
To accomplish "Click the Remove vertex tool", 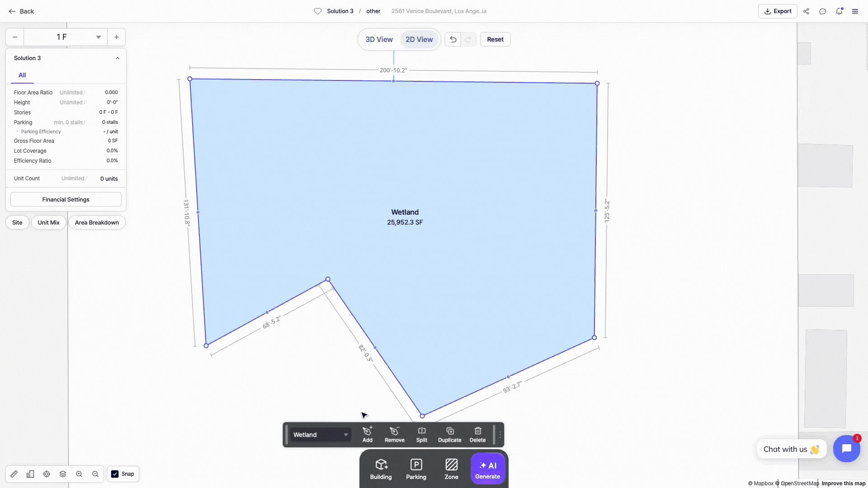I will [394, 434].
